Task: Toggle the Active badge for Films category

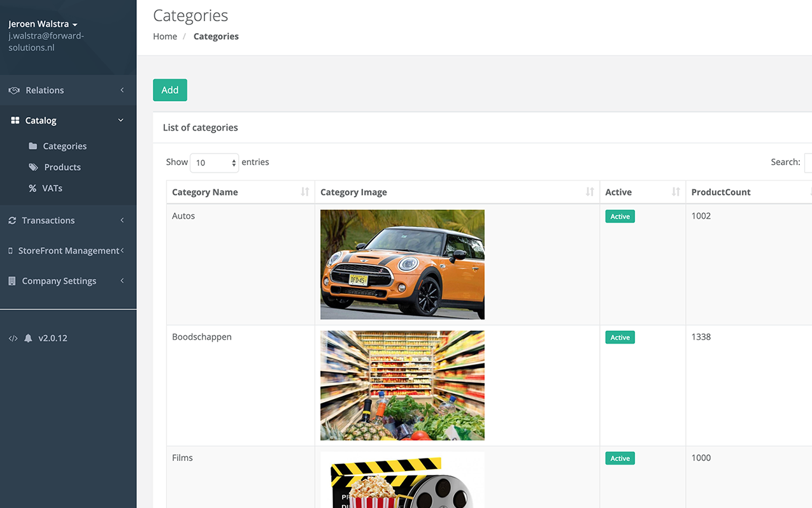Action: point(619,458)
